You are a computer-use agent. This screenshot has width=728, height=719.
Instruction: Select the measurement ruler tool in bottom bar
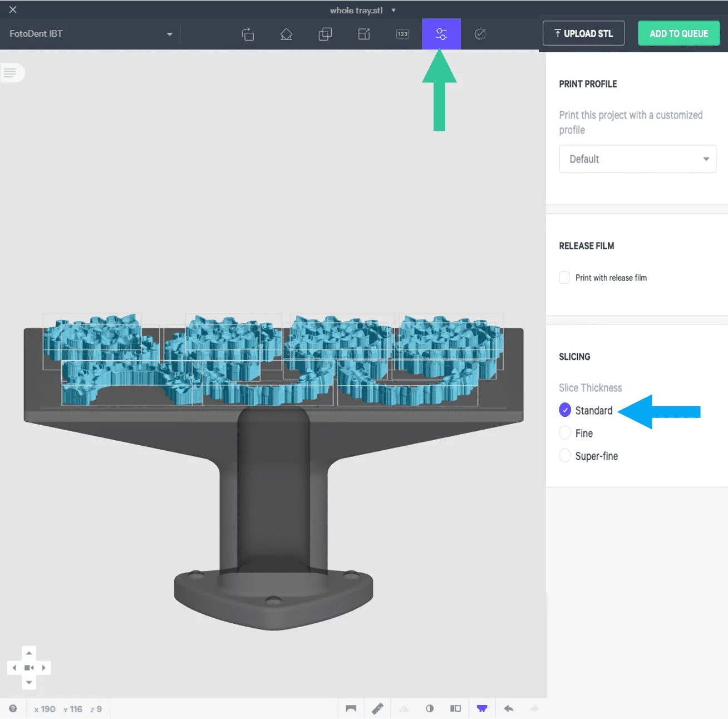(377, 708)
